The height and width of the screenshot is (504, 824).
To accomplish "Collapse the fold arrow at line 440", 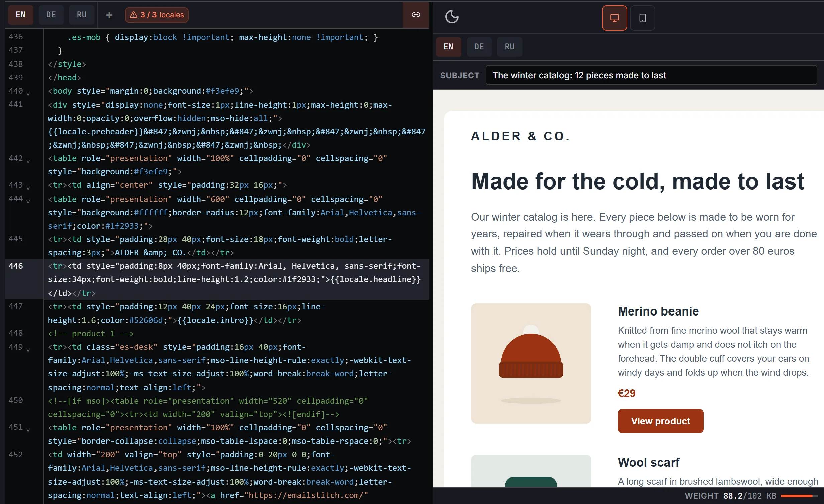I will (x=28, y=94).
